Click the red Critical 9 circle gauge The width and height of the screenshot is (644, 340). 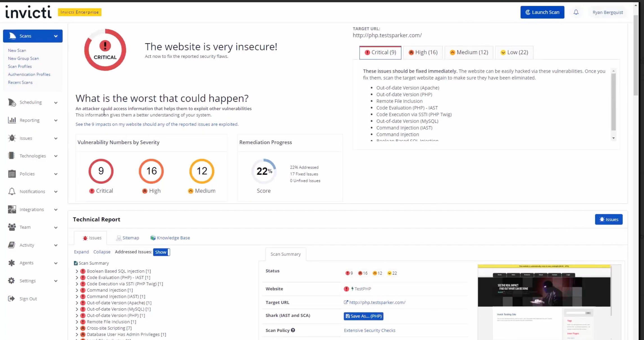(101, 171)
